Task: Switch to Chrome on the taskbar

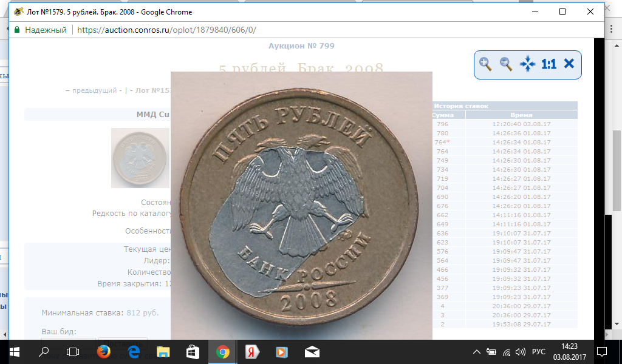Action: click(222, 352)
